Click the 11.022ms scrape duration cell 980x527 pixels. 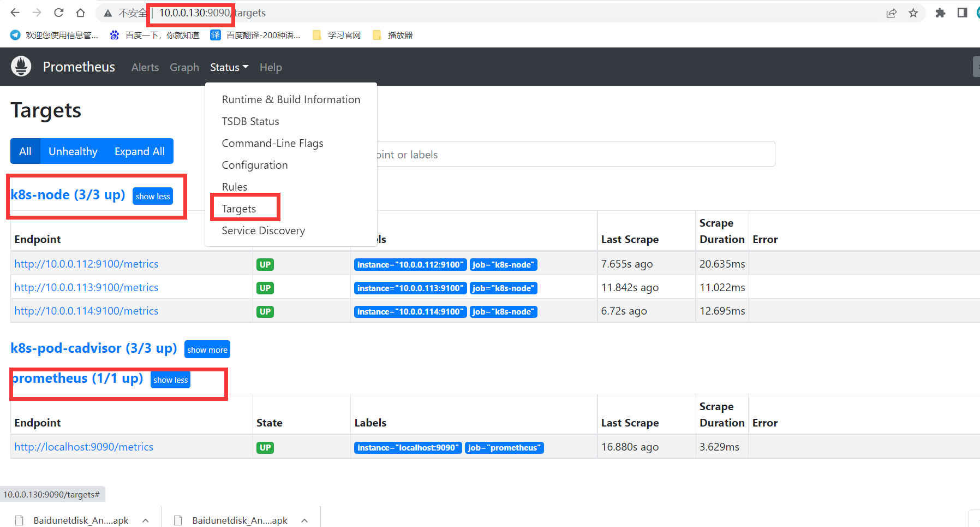[722, 287]
